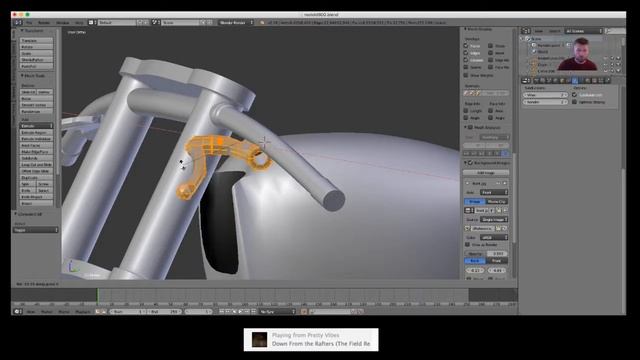640x360 pixels.
Task: Click the Inset Faces button
Action: [36, 145]
